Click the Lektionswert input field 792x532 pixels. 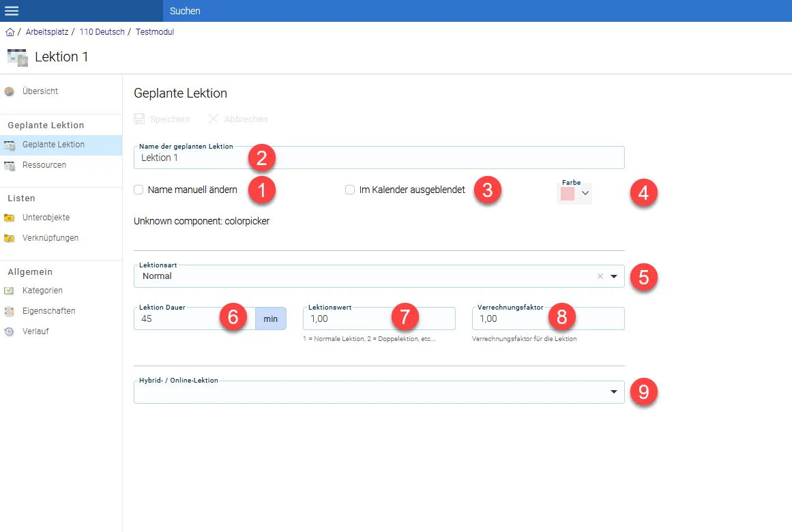[379, 319]
